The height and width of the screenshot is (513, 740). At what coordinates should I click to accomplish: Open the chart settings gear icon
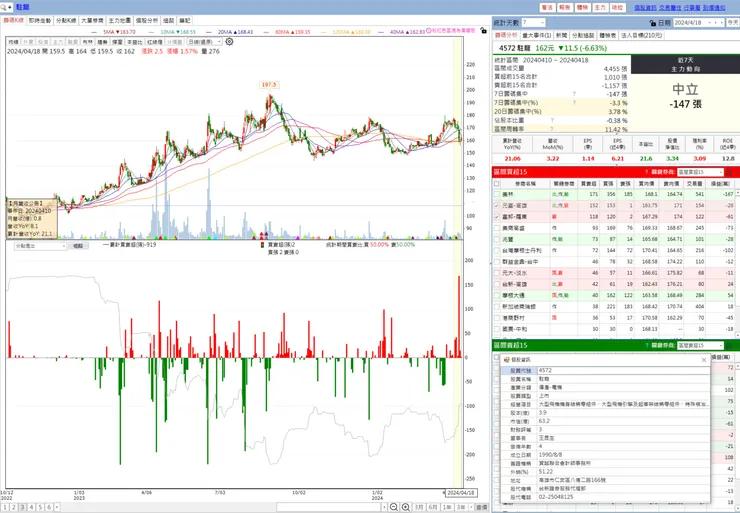tap(229, 42)
